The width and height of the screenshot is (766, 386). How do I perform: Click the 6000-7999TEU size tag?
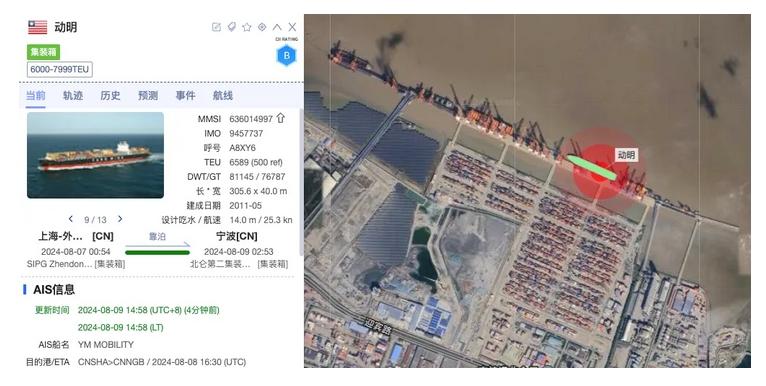coord(60,69)
